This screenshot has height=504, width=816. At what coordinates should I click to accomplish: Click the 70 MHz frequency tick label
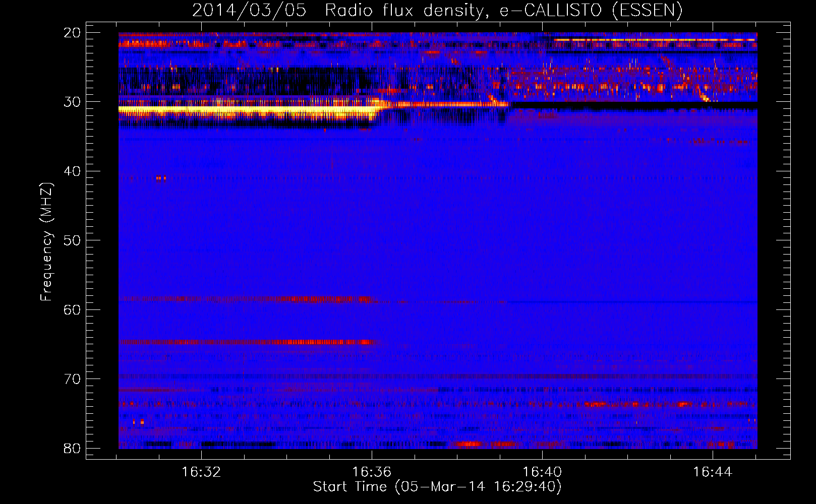(x=72, y=379)
